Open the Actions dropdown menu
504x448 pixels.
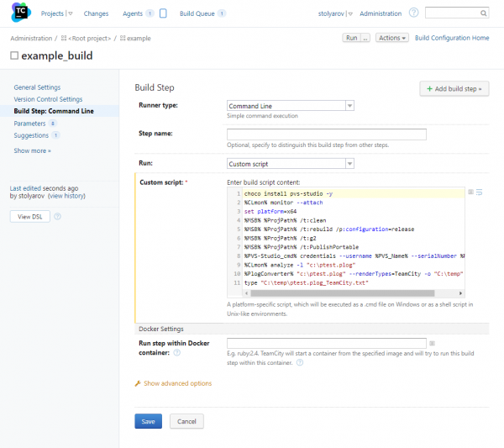click(x=391, y=38)
